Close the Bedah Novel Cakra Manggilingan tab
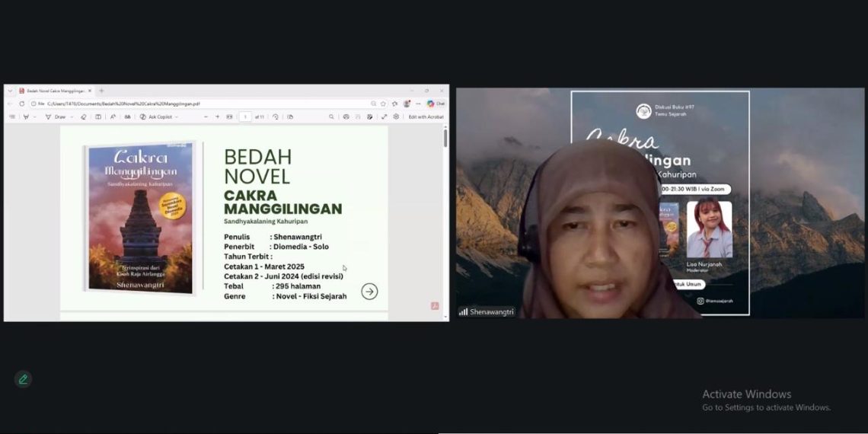The image size is (868, 434). pyautogui.click(x=90, y=91)
